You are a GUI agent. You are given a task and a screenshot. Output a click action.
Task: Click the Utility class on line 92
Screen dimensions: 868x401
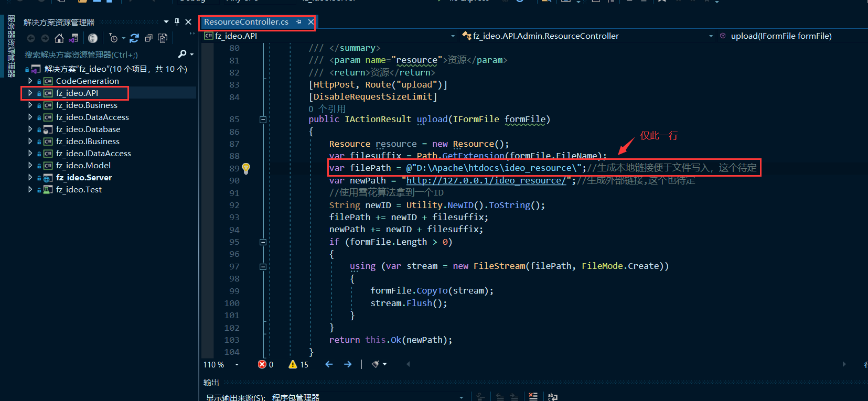(x=424, y=205)
